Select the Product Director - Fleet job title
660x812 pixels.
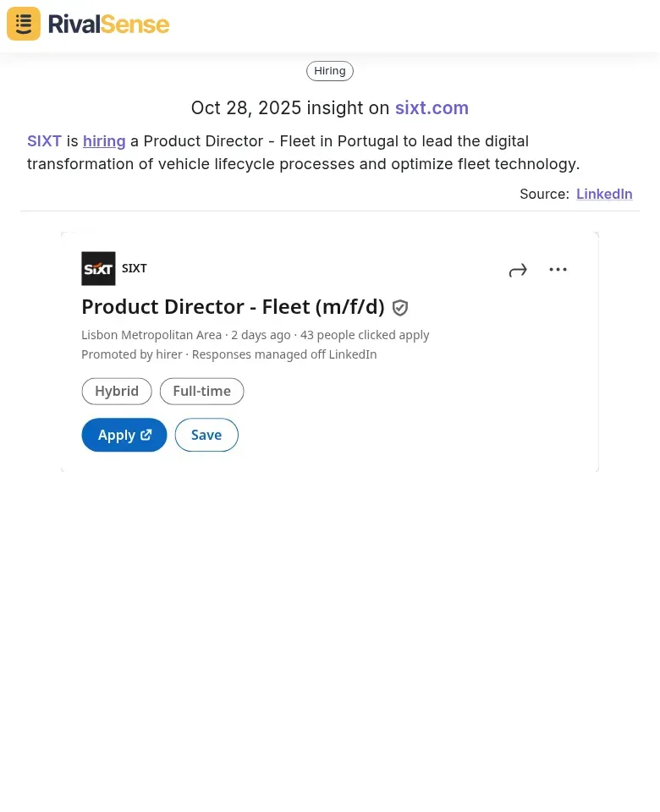click(233, 306)
